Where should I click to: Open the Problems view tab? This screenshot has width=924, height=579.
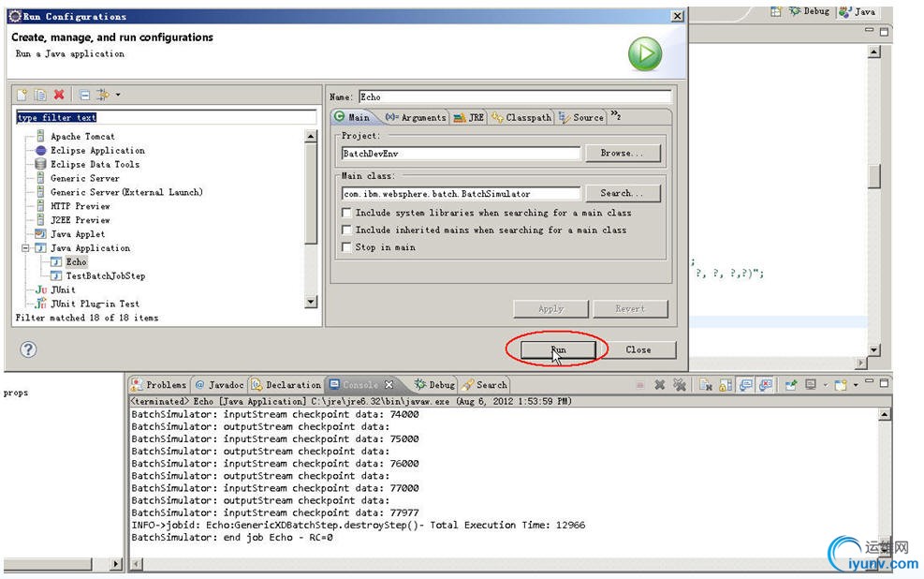tap(158, 385)
